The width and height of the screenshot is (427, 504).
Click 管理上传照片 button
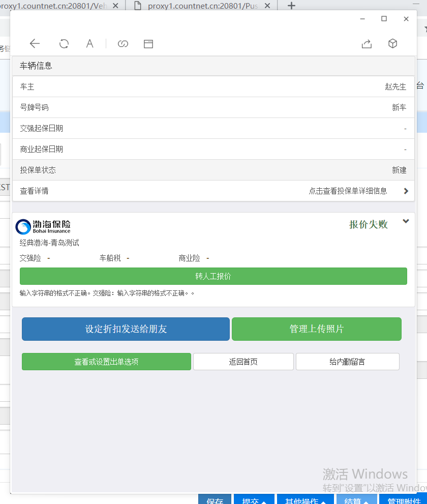click(317, 329)
